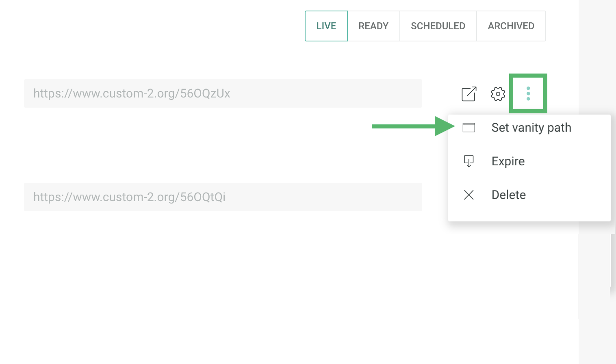Open the READY tab
Viewport: 616px width, 364px height.
pos(373,26)
